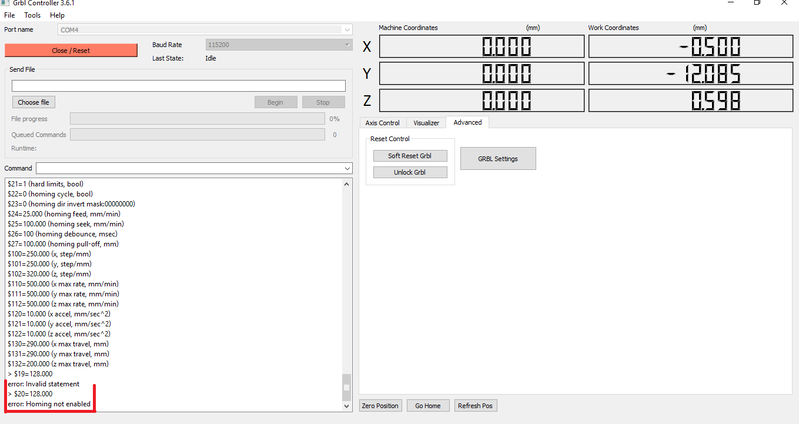Open the Help menu
This screenshot has width=799, height=424.
(x=57, y=15)
